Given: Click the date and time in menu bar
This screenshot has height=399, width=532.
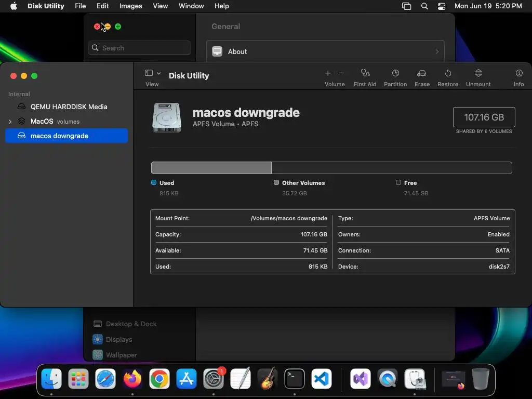Looking at the screenshot, I should (x=488, y=6).
